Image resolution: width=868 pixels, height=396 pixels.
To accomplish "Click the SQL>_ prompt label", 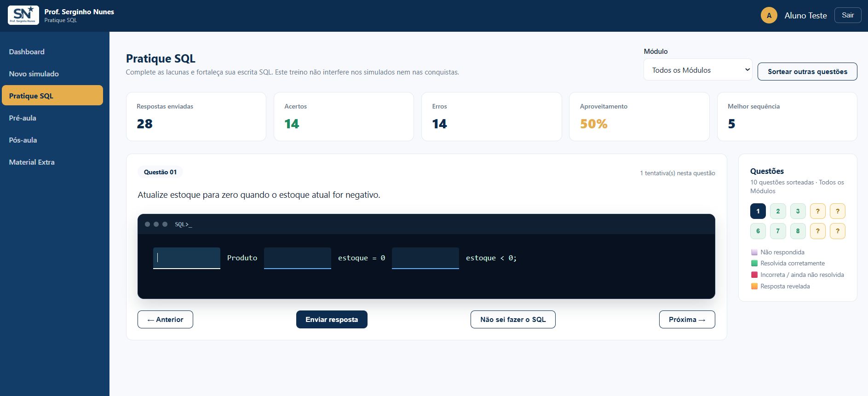I will [x=183, y=224].
